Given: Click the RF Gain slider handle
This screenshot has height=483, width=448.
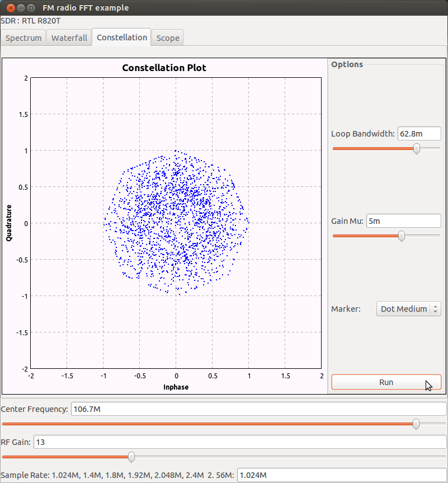Looking at the screenshot, I should pyautogui.click(x=131, y=457).
